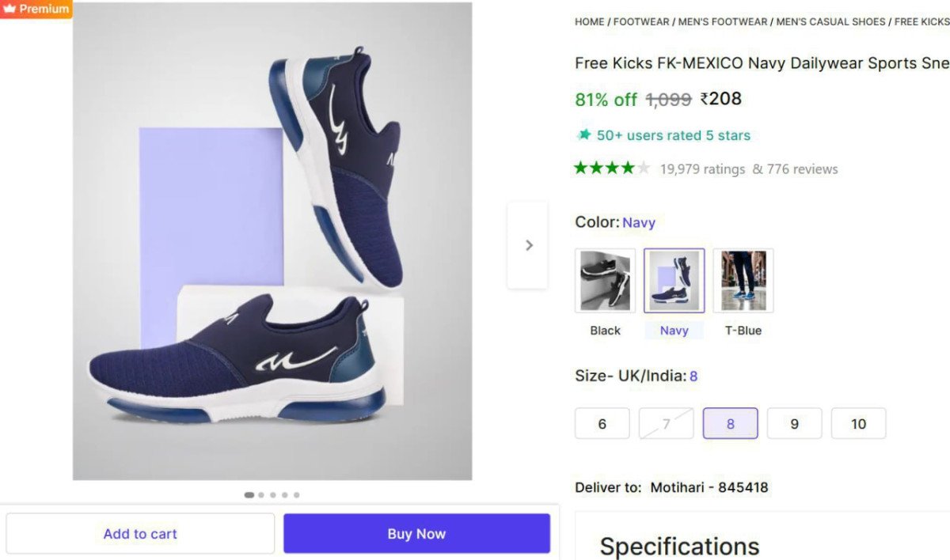Click the next image chevron arrow
The image size is (950, 560).
528,245
